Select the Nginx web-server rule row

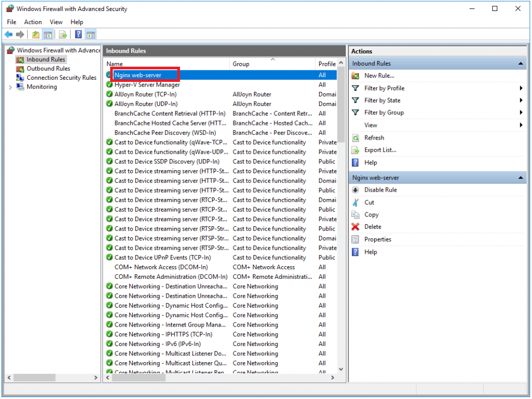point(221,75)
